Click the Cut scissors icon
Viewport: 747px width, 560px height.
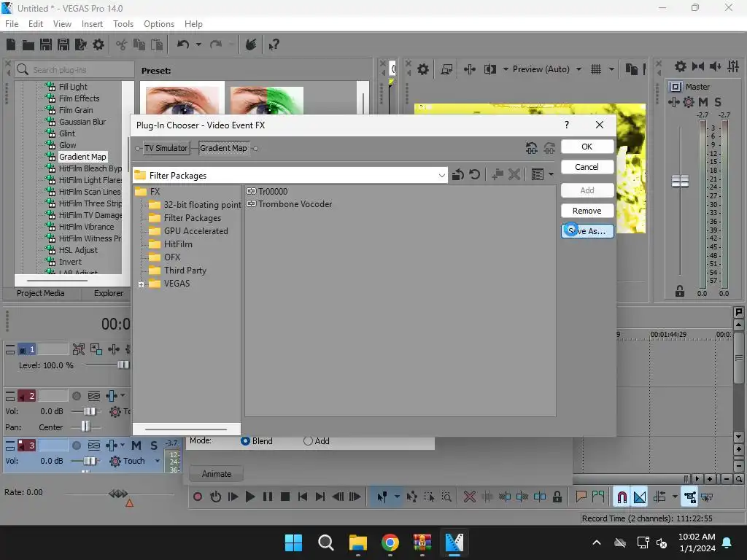tap(122, 44)
